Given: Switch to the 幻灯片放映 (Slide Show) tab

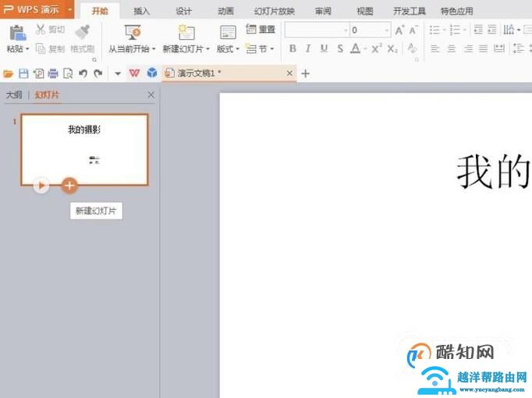Looking at the screenshot, I should click(275, 11).
